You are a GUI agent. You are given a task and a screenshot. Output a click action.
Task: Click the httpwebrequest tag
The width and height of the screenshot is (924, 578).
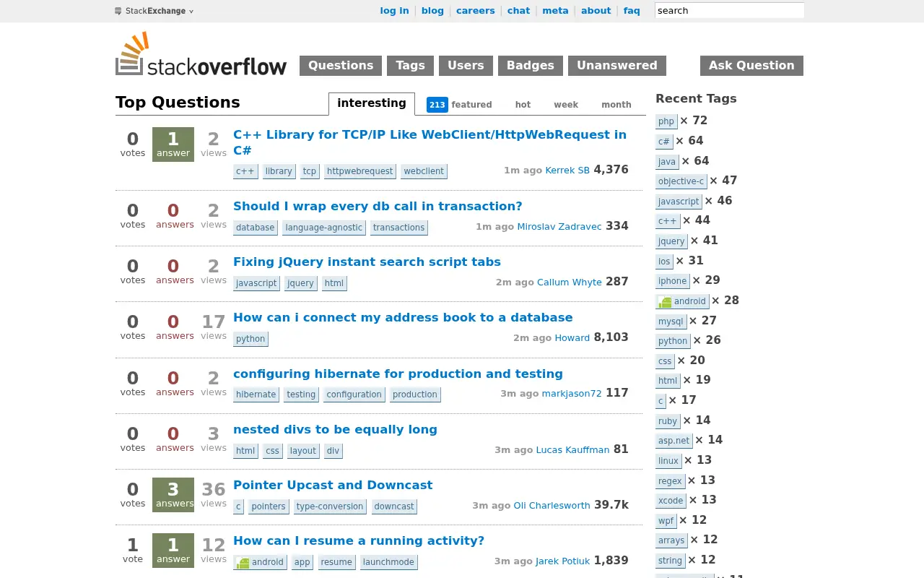(359, 171)
